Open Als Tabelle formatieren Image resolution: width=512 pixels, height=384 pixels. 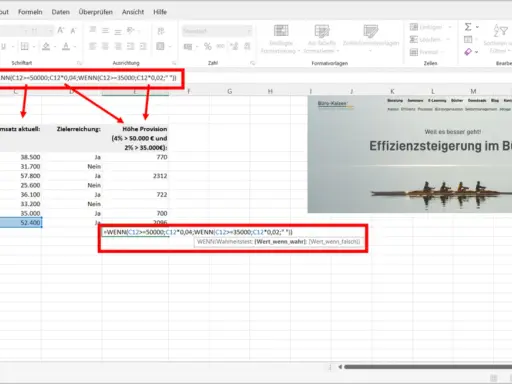(x=322, y=39)
